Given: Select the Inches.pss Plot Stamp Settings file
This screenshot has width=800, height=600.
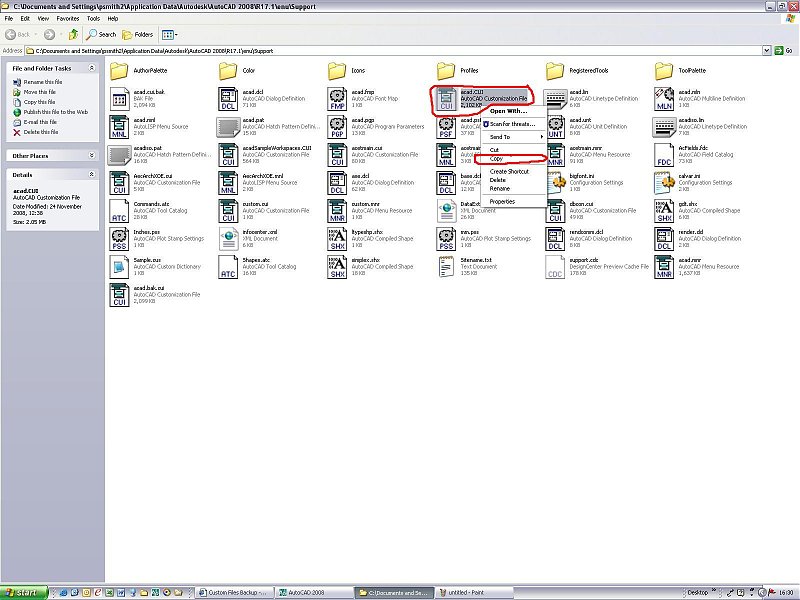Looking at the screenshot, I should click(x=157, y=239).
